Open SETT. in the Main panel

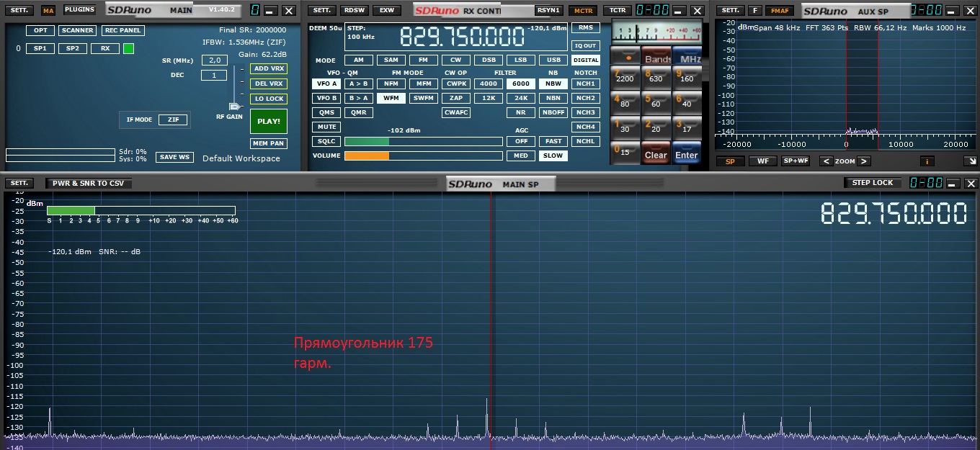coord(21,10)
